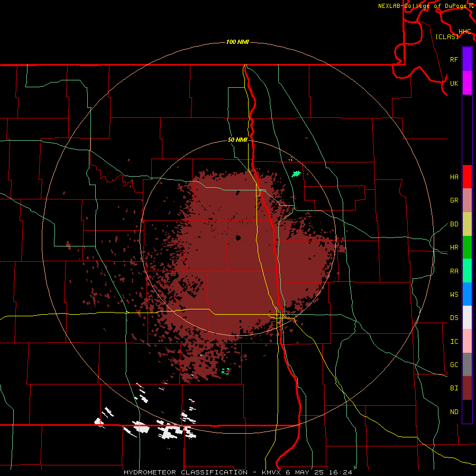Click the BD legend label

tap(454, 224)
